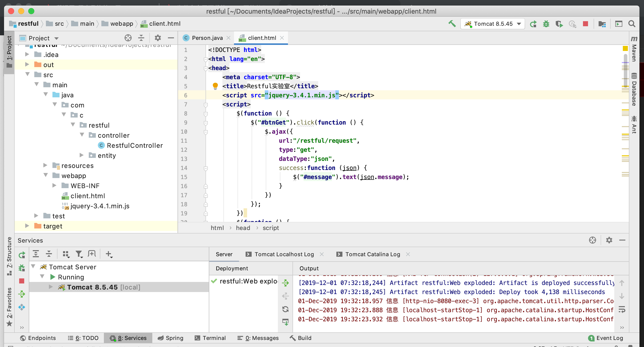This screenshot has width=644, height=347.
Task: Click Deploy All arrow beside deployment list
Action: [x=285, y=283]
